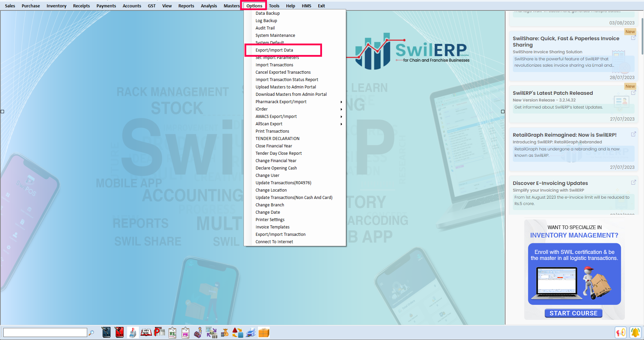Click the search input field in bottom toolbar
644x340 pixels.
tap(45, 333)
